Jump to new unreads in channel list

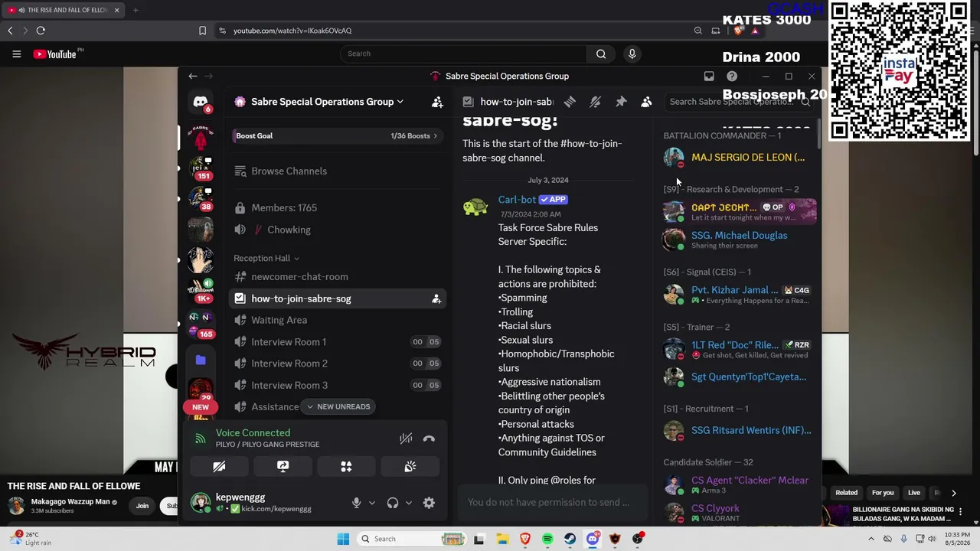(x=338, y=406)
